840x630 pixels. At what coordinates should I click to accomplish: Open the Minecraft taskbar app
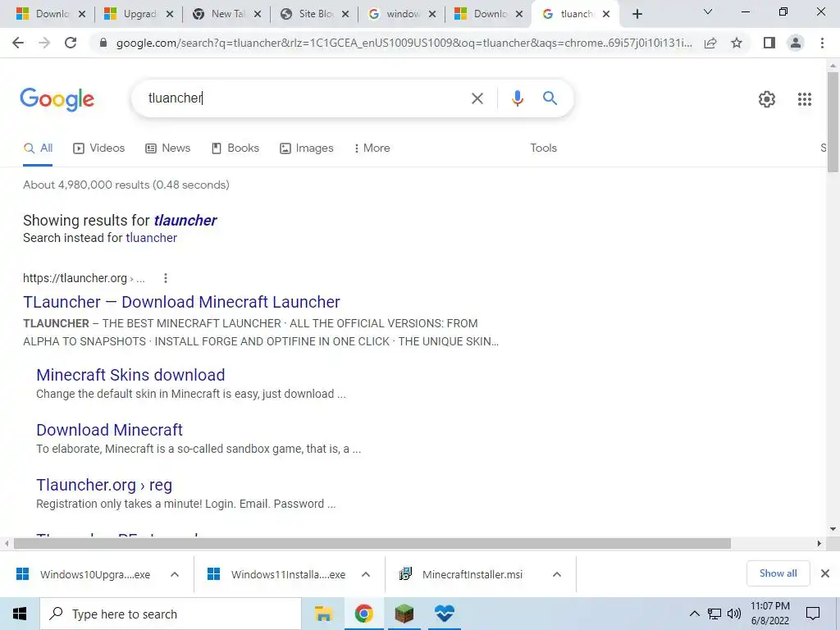pyautogui.click(x=404, y=614)
